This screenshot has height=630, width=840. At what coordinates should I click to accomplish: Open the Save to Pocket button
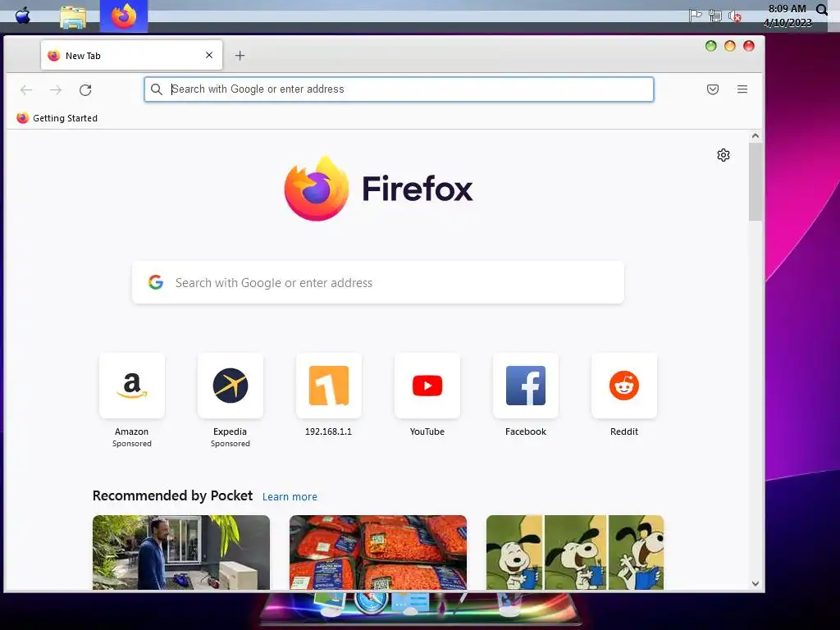coord(713,89)
